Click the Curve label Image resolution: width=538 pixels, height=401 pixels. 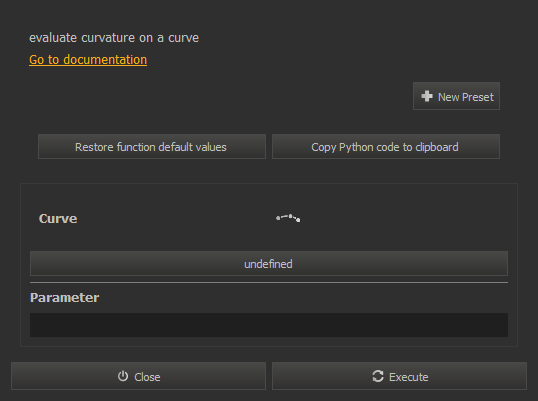(58, 219)
